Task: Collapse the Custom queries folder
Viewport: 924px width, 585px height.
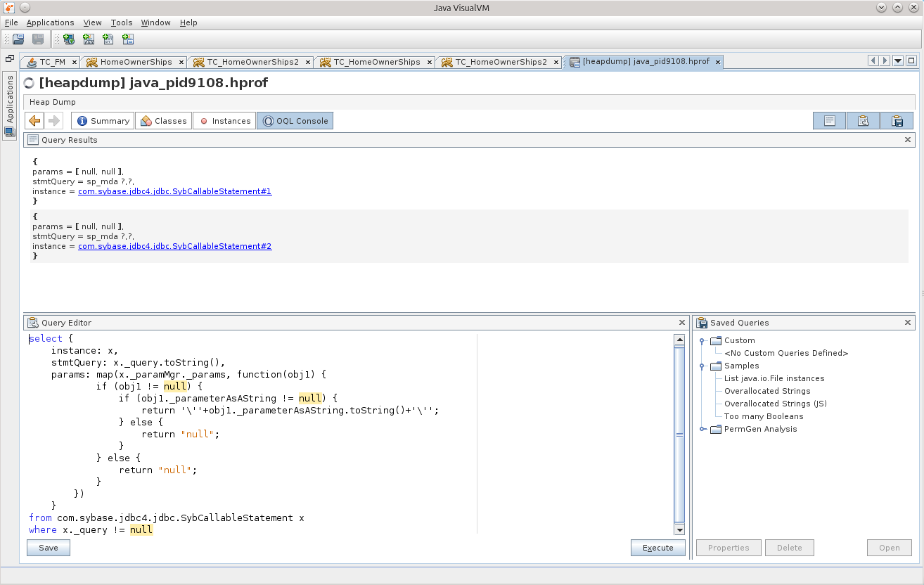Action: click(702, 341)
